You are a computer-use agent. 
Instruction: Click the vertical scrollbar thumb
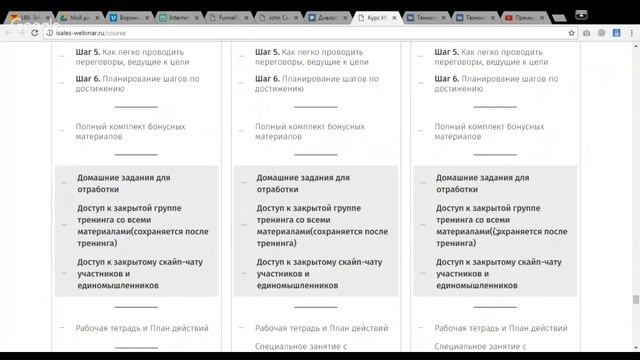coord(636,299)
